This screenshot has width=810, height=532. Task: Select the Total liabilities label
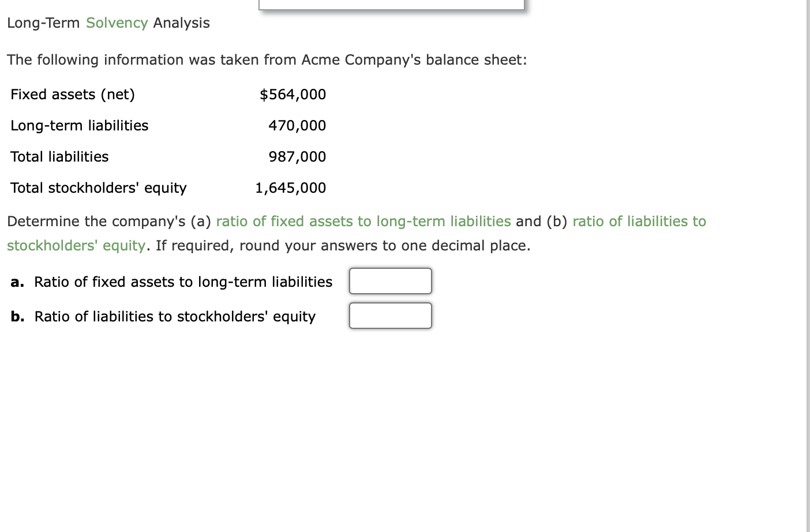pos(59,156)
